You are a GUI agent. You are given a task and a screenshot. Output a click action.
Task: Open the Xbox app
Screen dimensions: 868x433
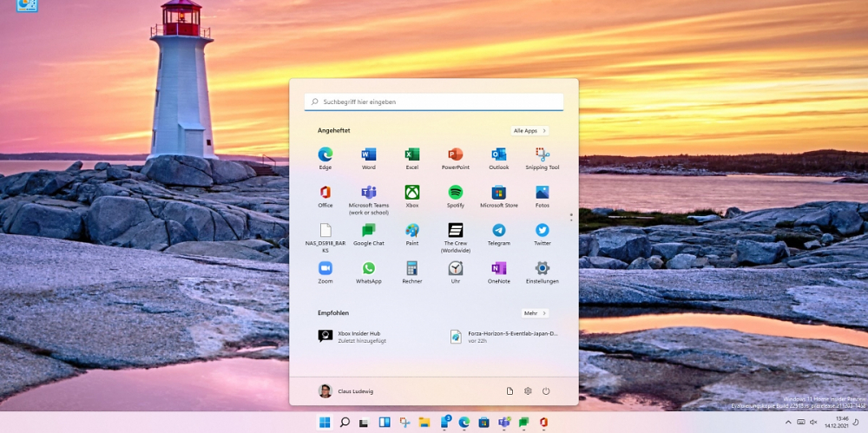pos(411,197)
